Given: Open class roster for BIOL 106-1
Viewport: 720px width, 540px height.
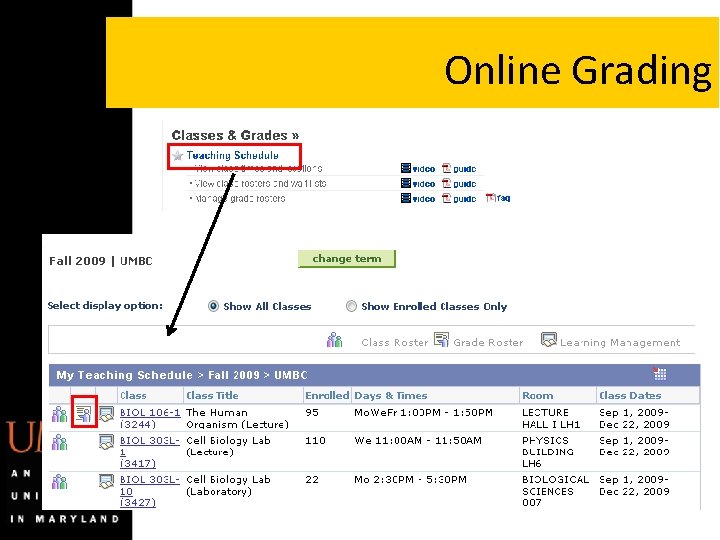Looking at the screenshot, I should [x=59, y=414].
